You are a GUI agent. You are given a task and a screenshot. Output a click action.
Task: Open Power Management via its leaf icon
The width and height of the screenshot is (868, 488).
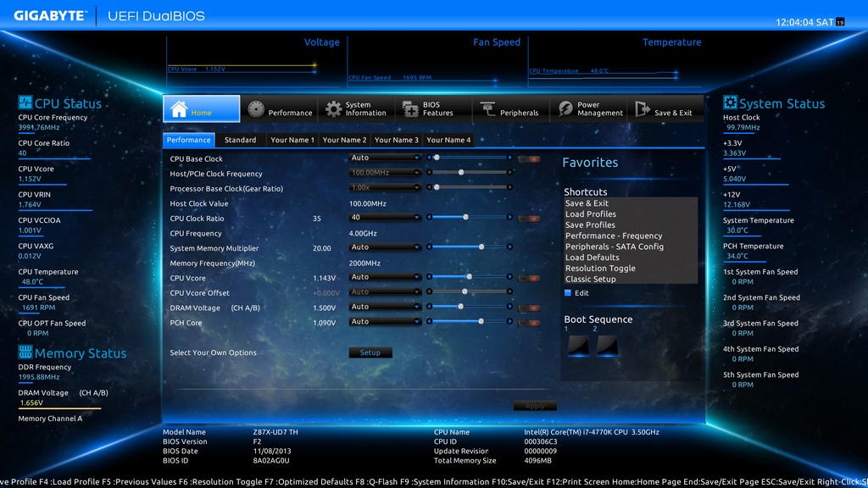[x=565, y=109]
